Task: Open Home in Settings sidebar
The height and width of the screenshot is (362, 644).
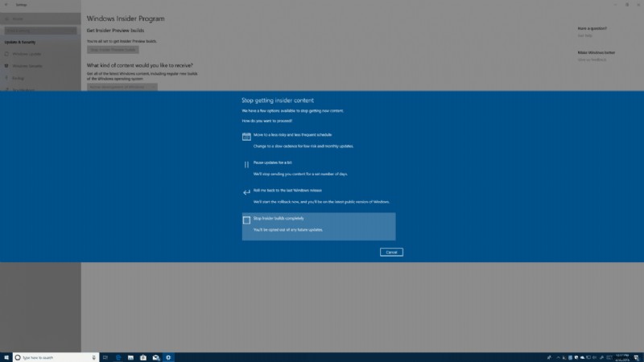Action: [x=40, y=19]
